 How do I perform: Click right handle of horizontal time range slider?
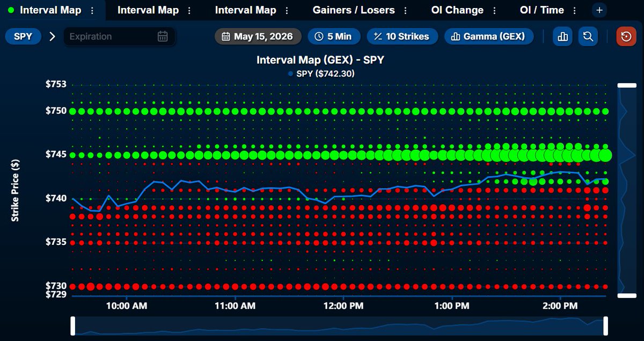point(606,326)
